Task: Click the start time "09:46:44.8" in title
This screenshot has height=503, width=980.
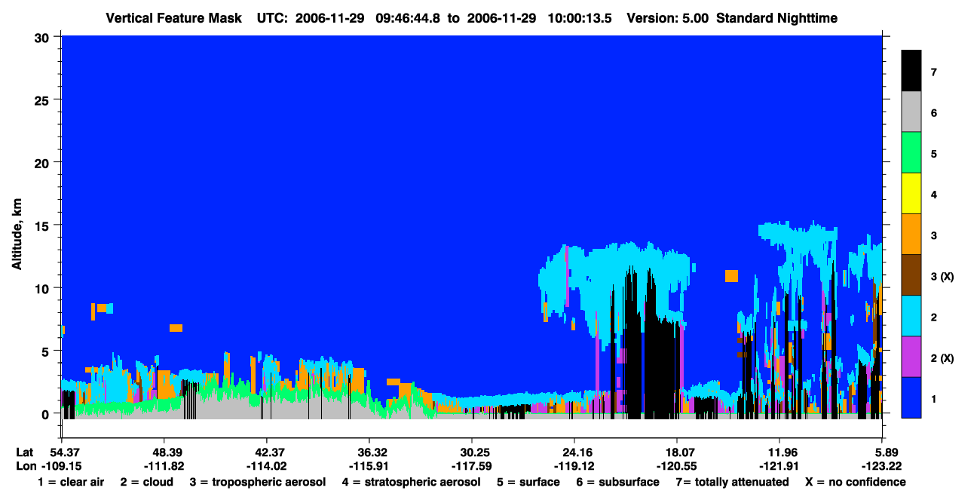Action: click(x=408, y=18)
